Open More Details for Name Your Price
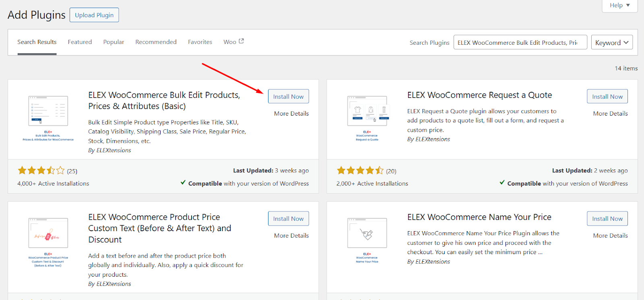Viewport: 644px width, 300px height. [610, 236]
